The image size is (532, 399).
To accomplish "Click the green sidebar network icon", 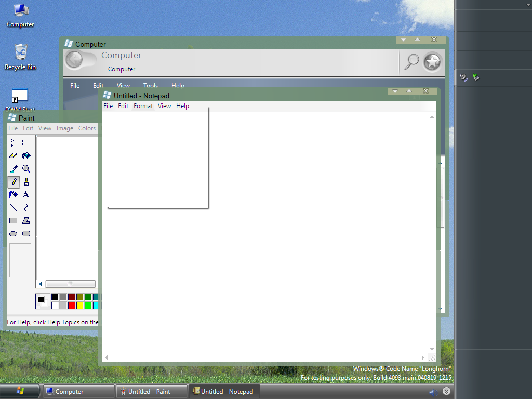I will 476,77.
